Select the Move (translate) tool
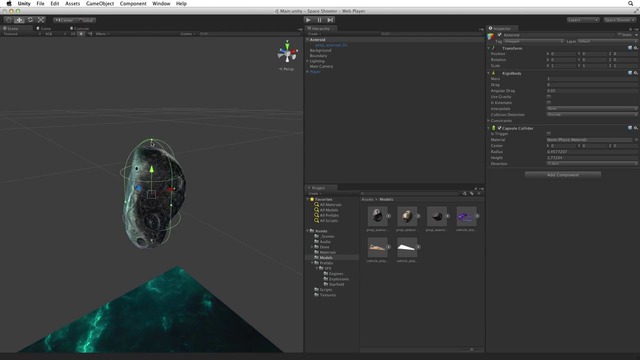The height and width of the screenshot is (360, 640). pyautogui.click(x=19, y=20)
